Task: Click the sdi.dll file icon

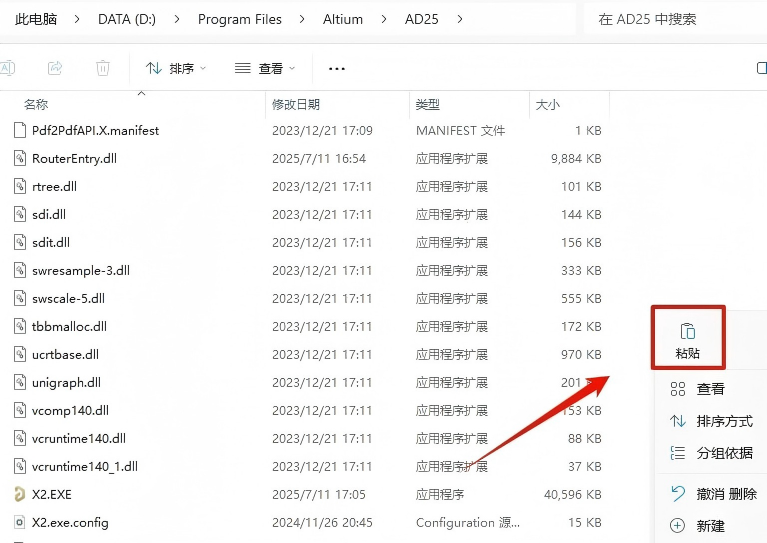Action: (x=20, y=214)
